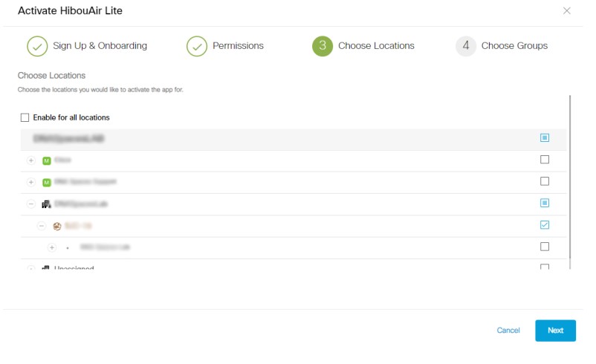Image resolution: width=596 pixels, height=364 pixels.
Task: Click the Permissions step checkmark icon
Action: [197, 46]
